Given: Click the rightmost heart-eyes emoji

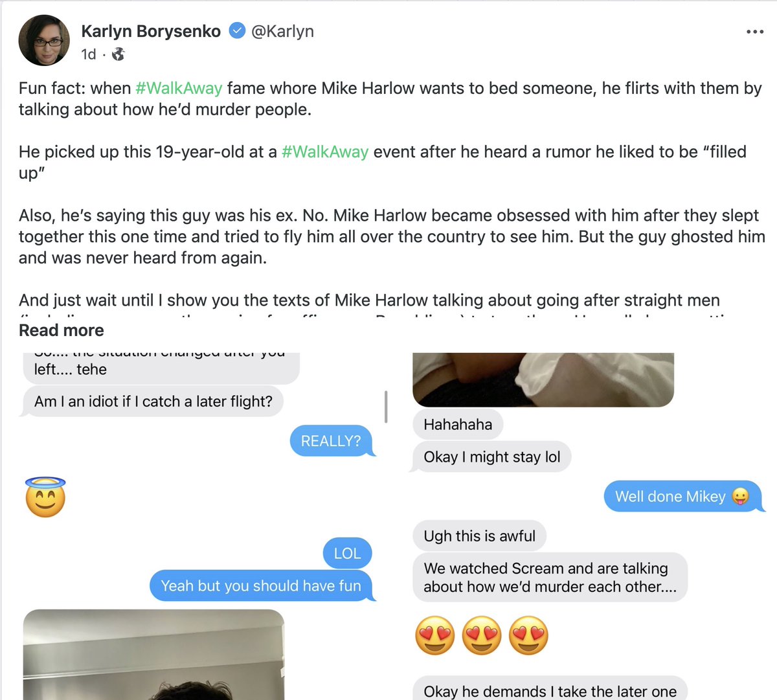Looking at the screenshot, I should tap(528, 635).
